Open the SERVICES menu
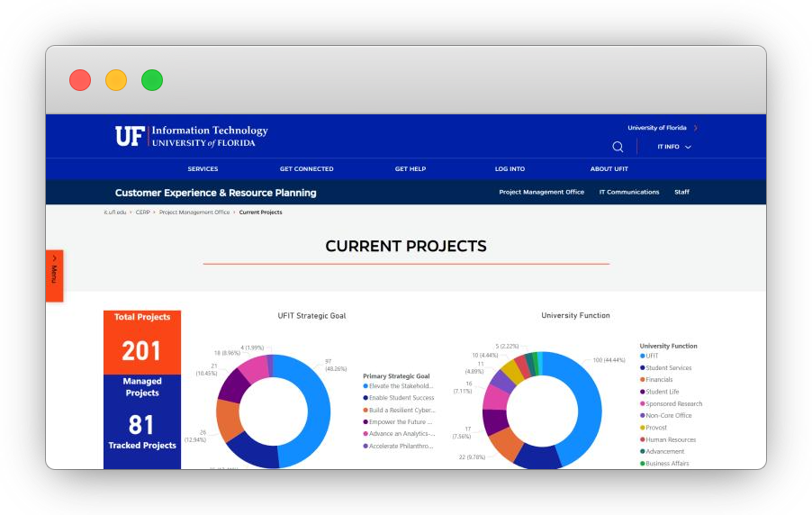The width and height of the screenshot is (812, 515). pyautogui.click(x=203, y=169)
